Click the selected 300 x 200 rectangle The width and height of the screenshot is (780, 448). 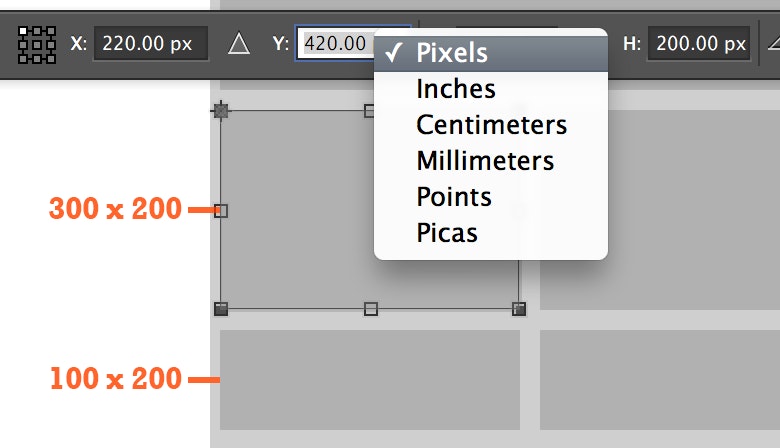pyautogui.click(x=296, y=210)
